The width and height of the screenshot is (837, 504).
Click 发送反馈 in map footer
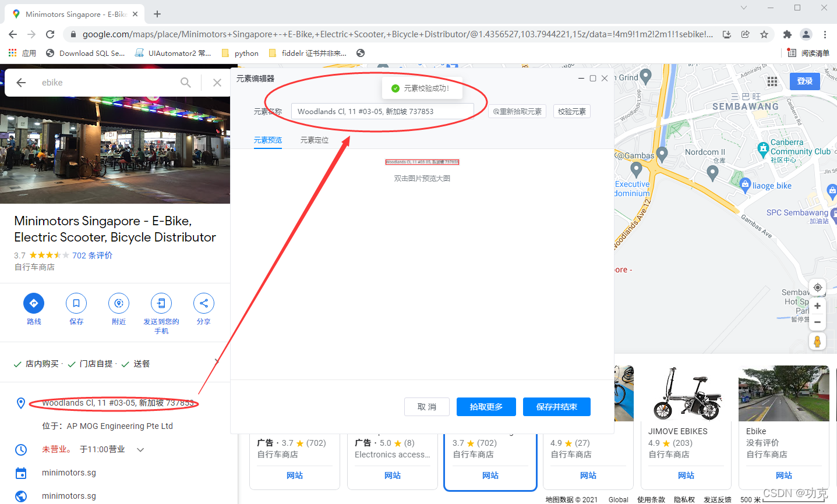click(x=718, y=499)
